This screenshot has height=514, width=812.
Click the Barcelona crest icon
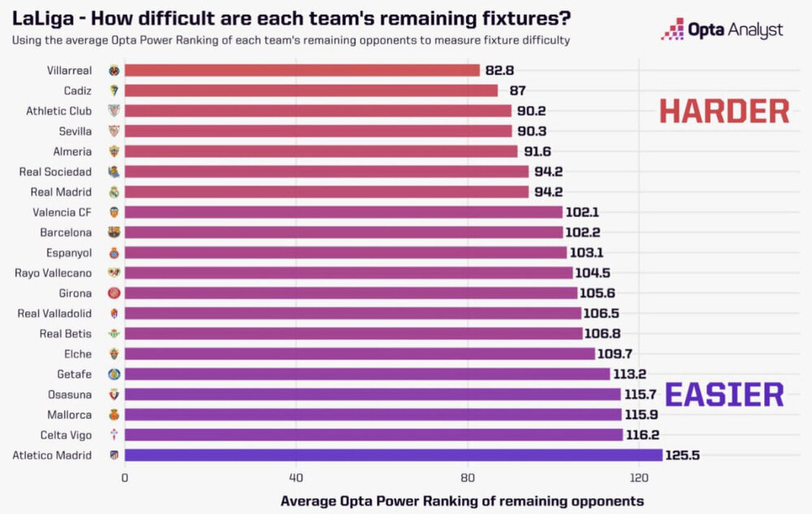pyautogui.click(x=114, y=232)
